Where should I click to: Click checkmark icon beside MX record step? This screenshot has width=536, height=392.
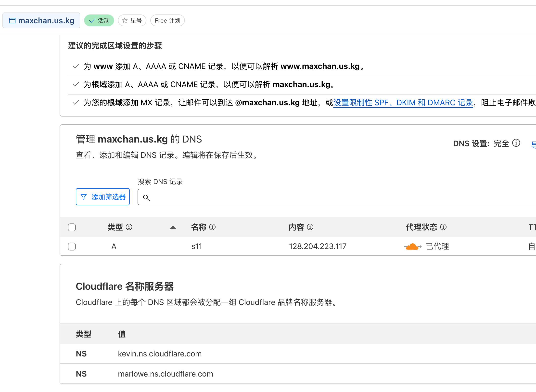[76, 103]
